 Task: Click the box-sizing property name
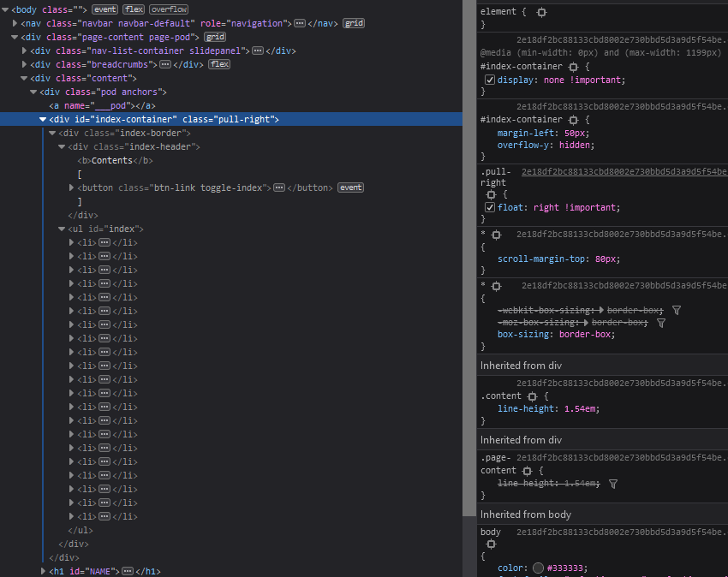pyautogui.click(x=523, y=334)
